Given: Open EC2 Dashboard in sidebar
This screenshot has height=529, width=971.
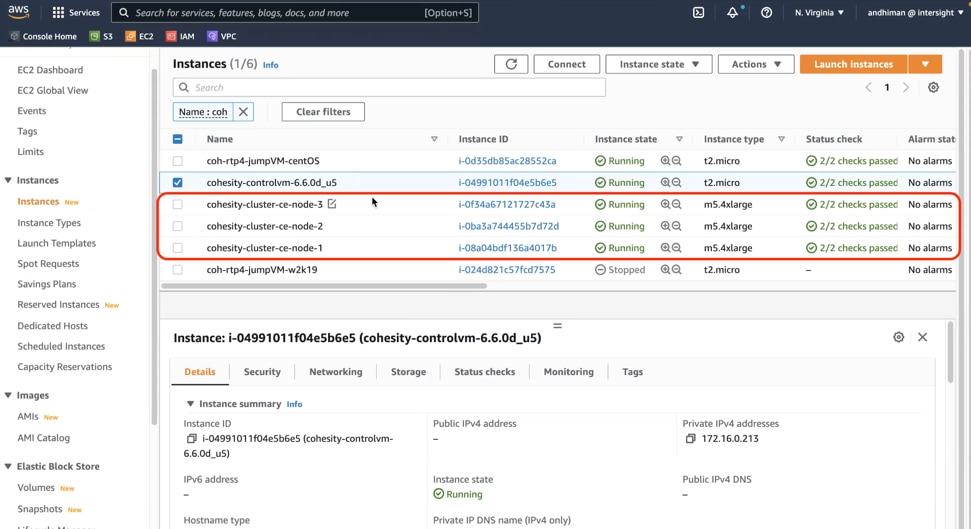Looking at the screenshot, I should pyautogui.click(x=50, y=70).
